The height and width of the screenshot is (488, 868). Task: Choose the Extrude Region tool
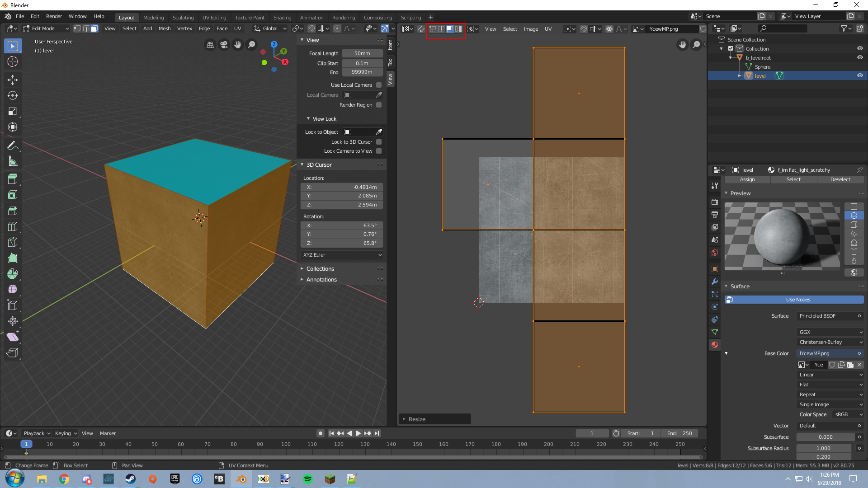(13, 179)
